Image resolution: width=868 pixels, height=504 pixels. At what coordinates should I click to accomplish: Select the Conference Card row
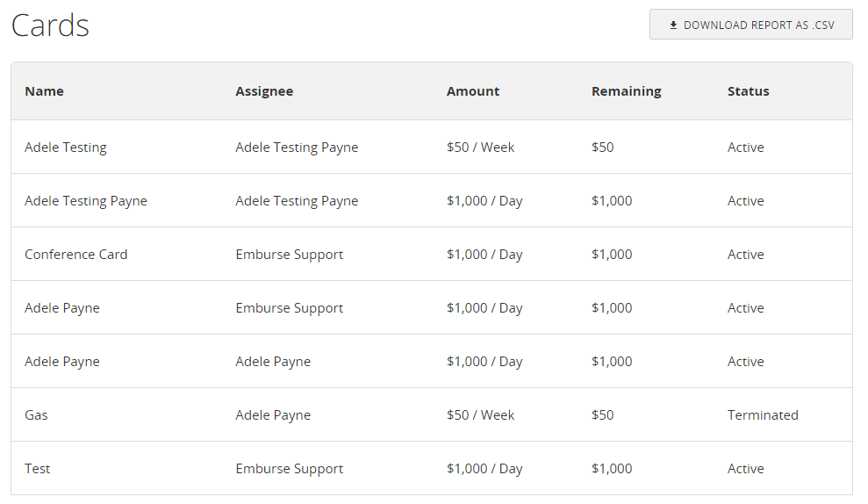(x=432, y=255)
